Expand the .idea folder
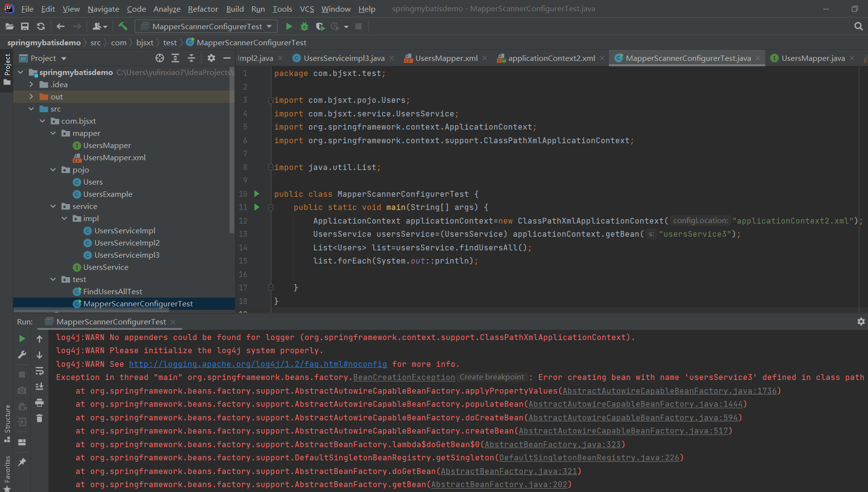Image resolution: width=868 pixels, height=492 pixels. (x=31, y=84)
